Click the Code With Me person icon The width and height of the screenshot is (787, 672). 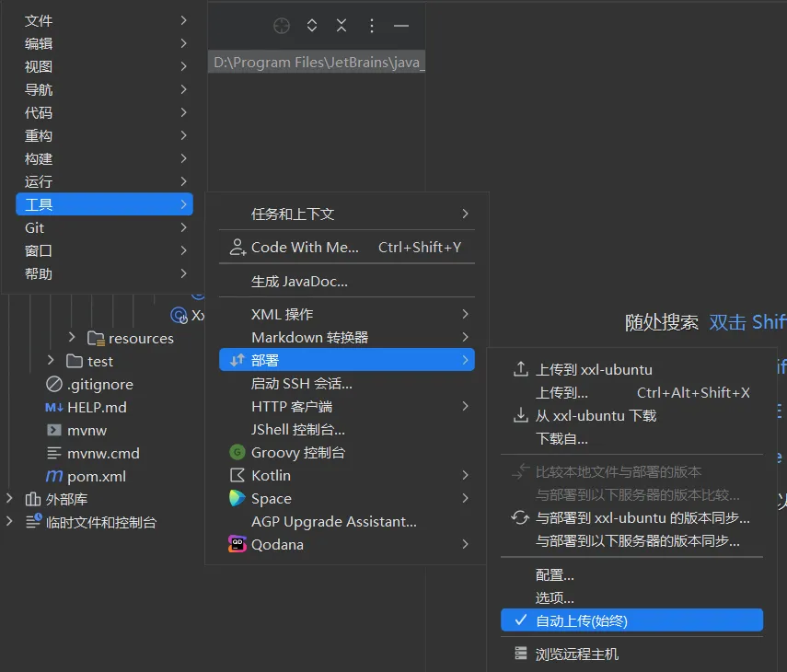pyautogui.click(x=237, y=247)
